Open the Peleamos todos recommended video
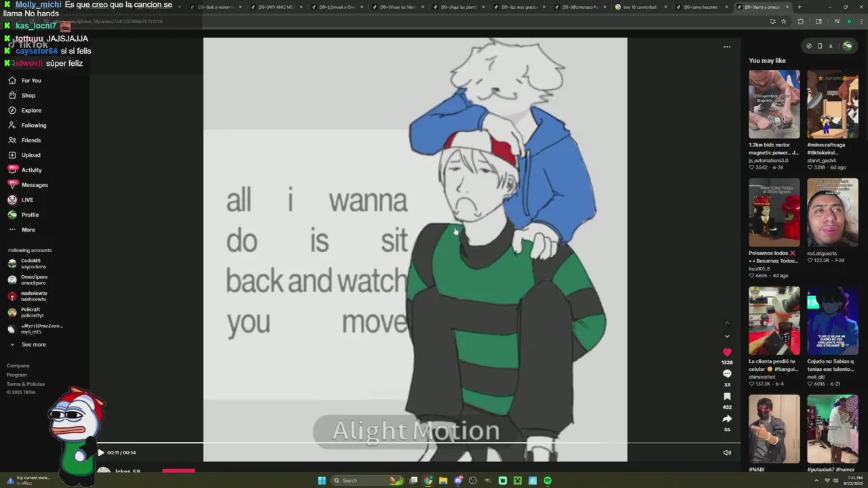This screenshot has height=488, width=868. point(774,213)
